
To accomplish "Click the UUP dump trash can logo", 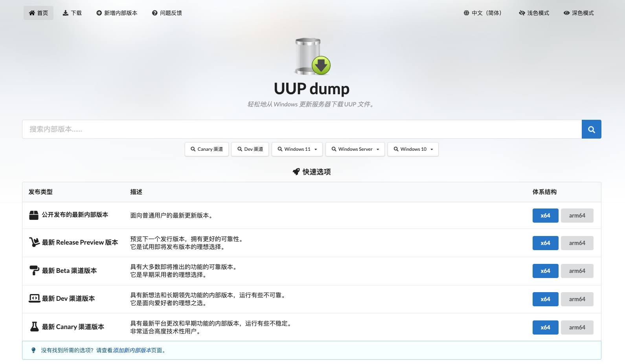I will tap(312, 56).
